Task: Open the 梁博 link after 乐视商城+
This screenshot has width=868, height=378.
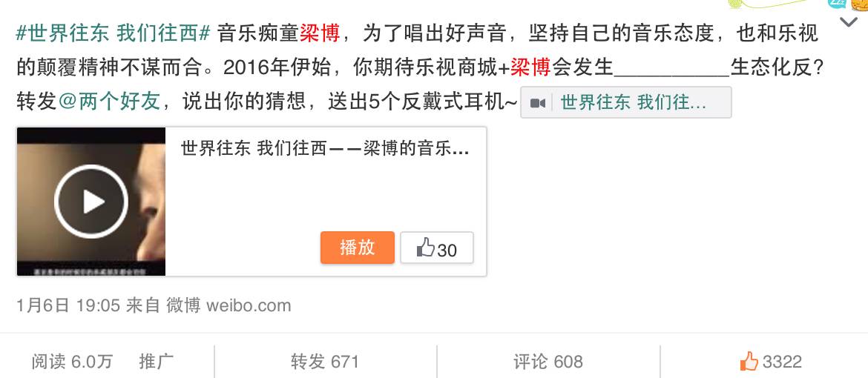Action: click(530, 68)
